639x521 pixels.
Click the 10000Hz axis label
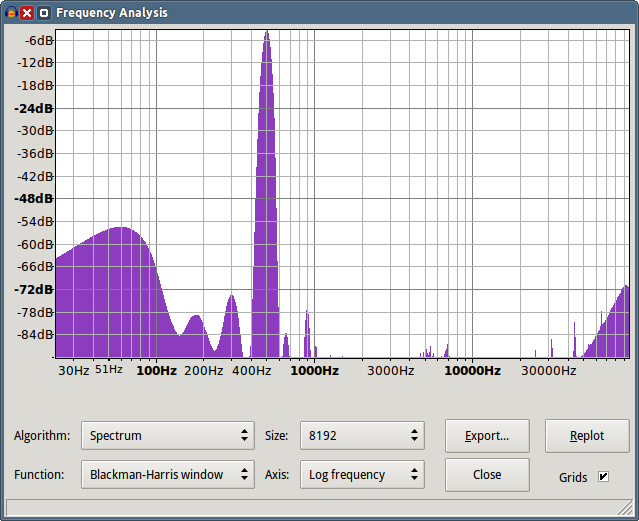(x=473, y=371)
